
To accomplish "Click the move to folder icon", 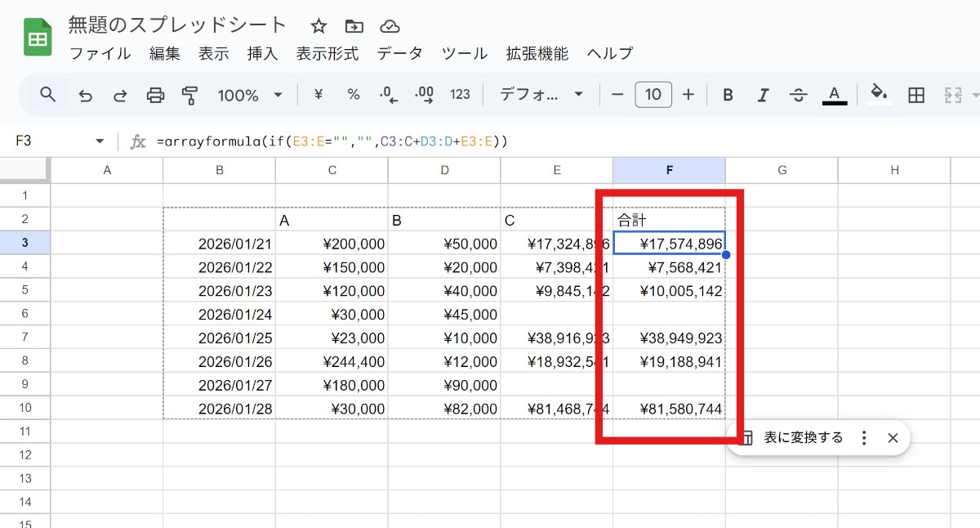I will 354,25.
